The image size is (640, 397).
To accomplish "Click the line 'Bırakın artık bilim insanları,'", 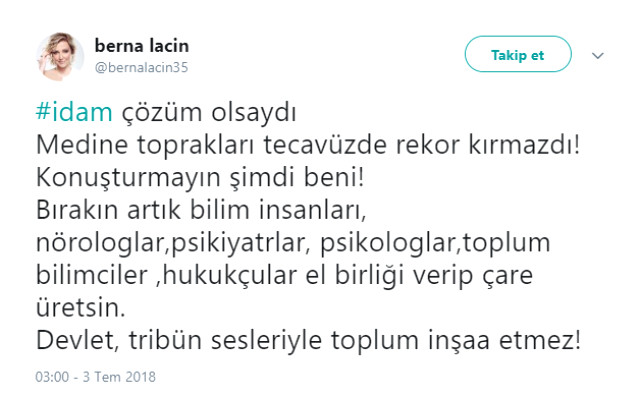I will (201, 210).
